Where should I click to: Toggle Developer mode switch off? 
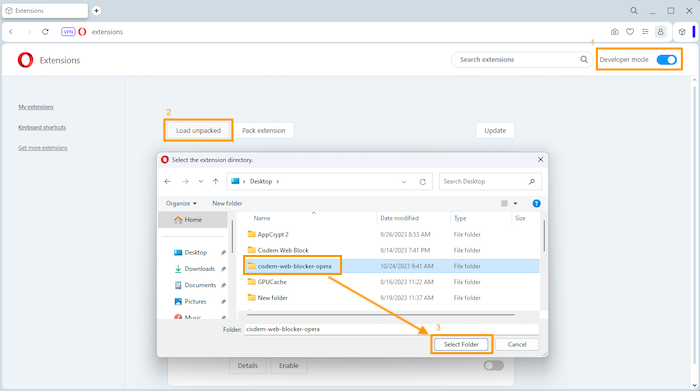(667, 60)
